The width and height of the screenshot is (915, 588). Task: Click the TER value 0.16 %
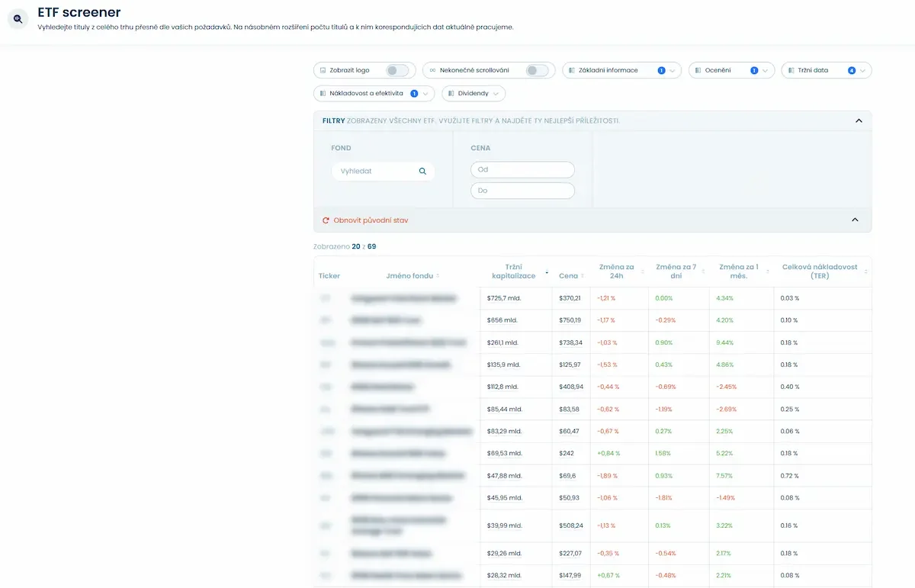pyautogui.click(x=790, y=525)
